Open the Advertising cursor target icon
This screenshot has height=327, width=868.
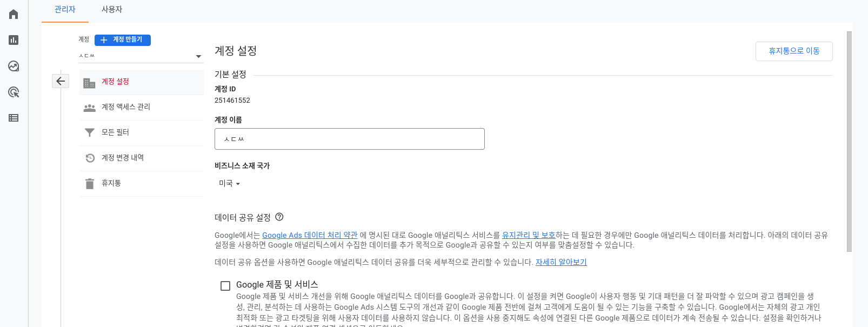14,92
